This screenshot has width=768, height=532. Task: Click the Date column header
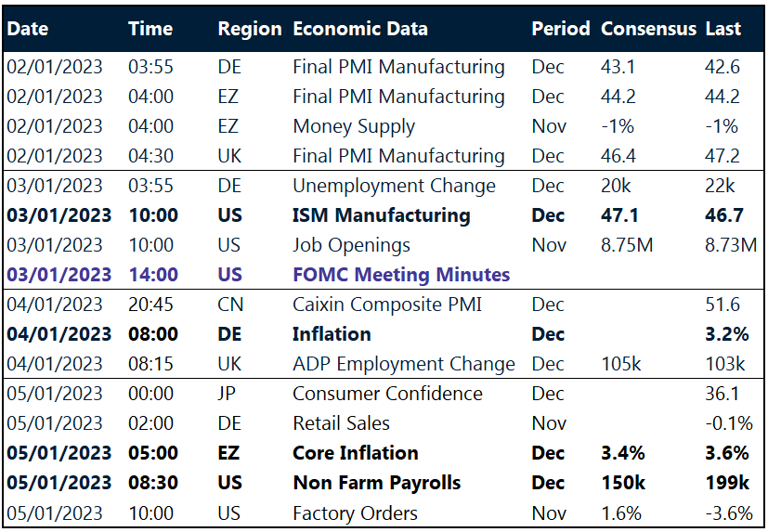pos(27,29)
